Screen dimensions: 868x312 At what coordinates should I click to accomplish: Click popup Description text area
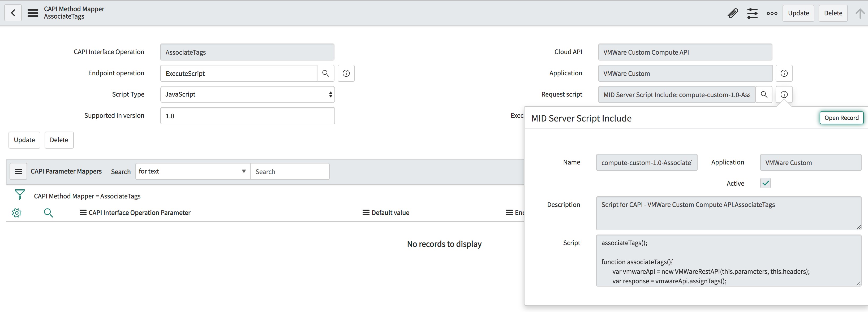[x=728, y=213]
